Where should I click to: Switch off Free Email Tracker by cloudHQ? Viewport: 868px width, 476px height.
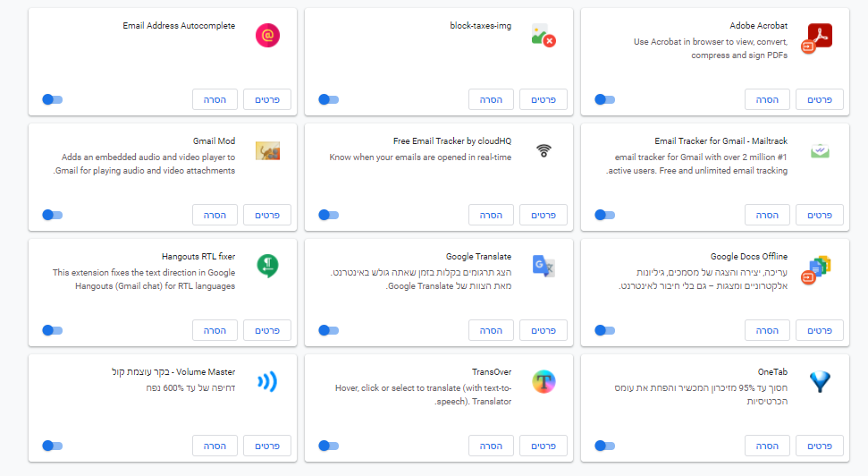(329, 215)
